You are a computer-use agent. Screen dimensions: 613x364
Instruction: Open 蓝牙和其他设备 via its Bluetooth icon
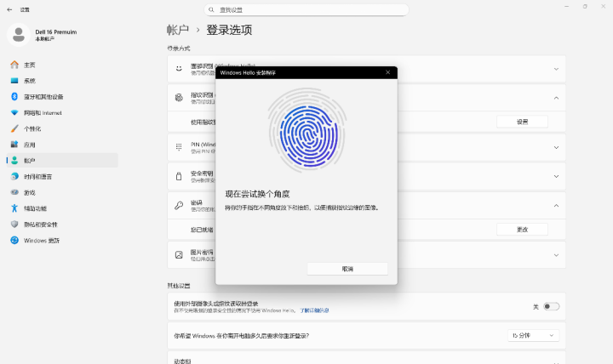point(14,96)
